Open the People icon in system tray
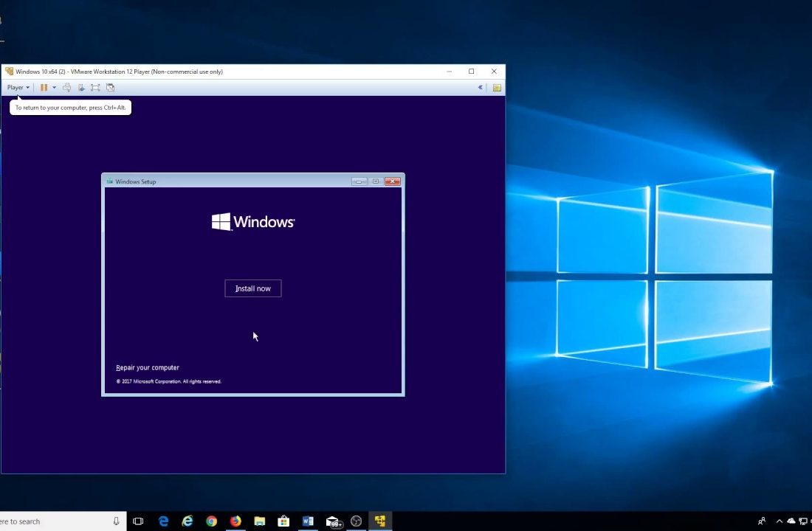812x531 pixels. [762, 521]
